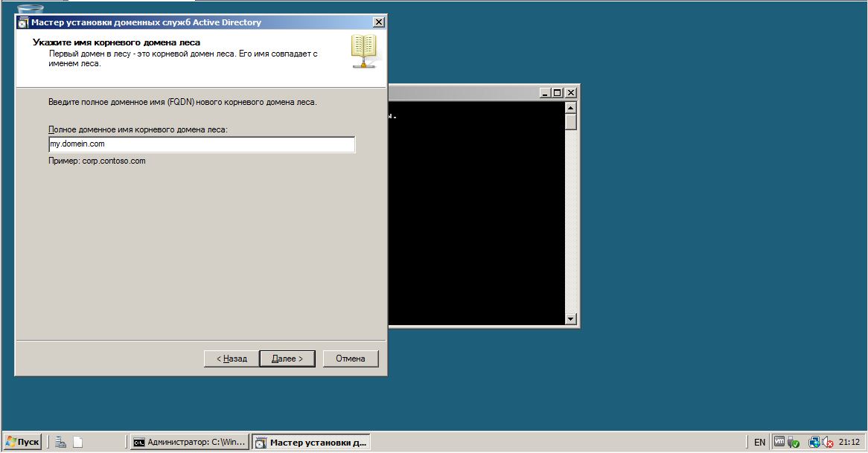Go back with the < Назад button
Viewport: 868px width, 453px height.
(232, 359)
